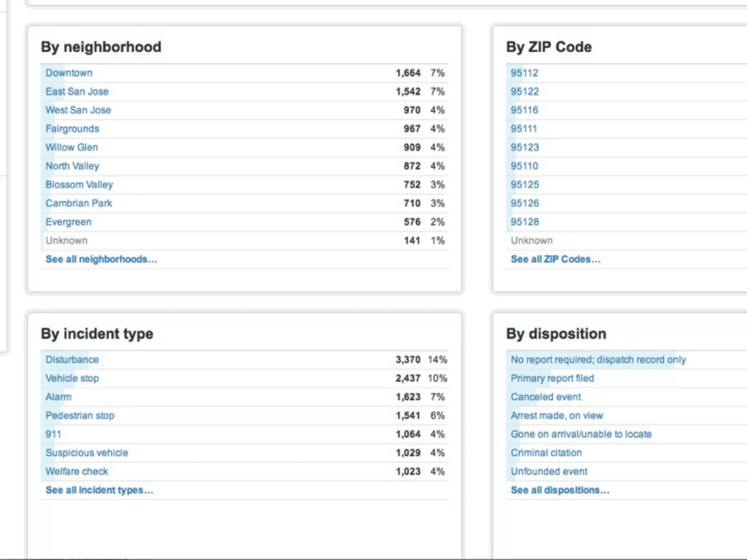747x560 pixels.
Task: Open No report required disposition link
Action: (x=598, y=359)
